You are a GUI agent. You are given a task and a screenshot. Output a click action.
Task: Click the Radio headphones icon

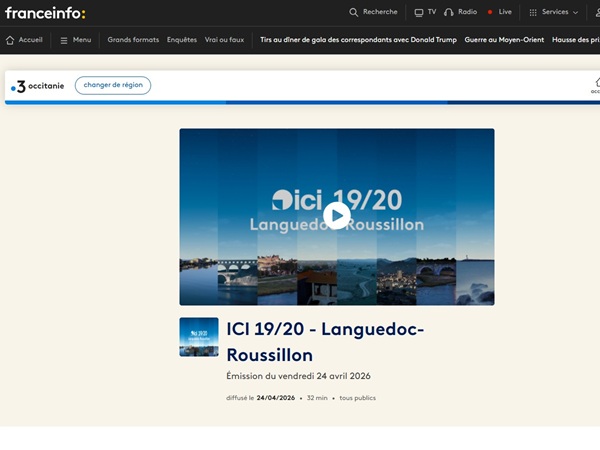coord(448,12)
